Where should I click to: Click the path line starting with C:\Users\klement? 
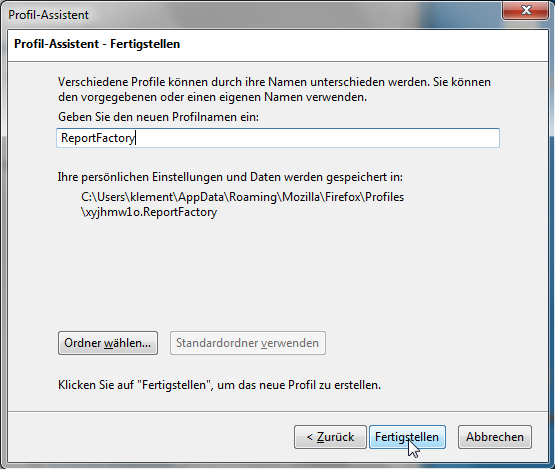(x=242, y=197)
